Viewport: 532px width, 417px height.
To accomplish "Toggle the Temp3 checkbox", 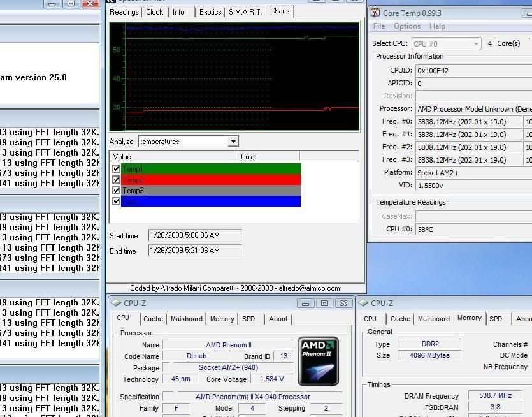I will click(x=116, y=190).
